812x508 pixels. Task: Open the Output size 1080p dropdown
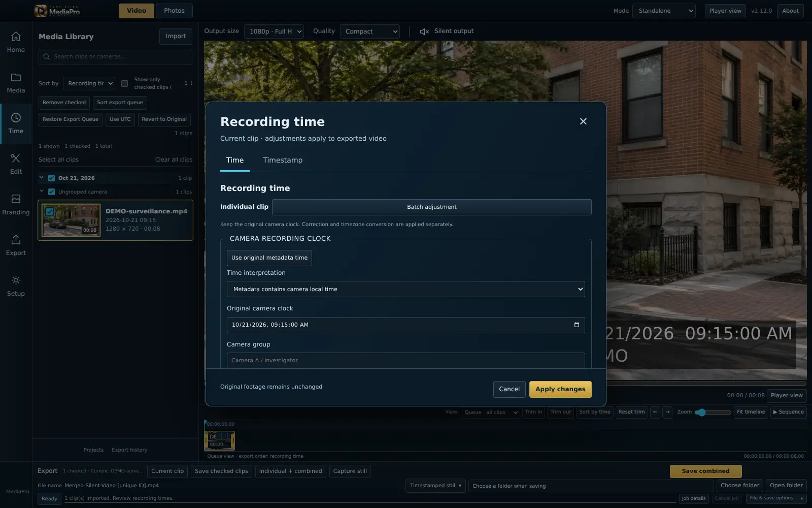point(274,31)
